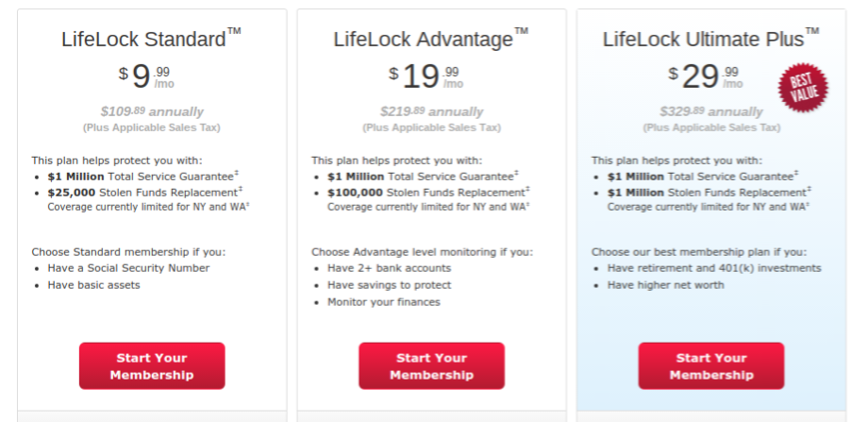Click the $29.99/mo Ultimate Plus price
Viewport: 868px width, 422px height.
coord(706,76)
